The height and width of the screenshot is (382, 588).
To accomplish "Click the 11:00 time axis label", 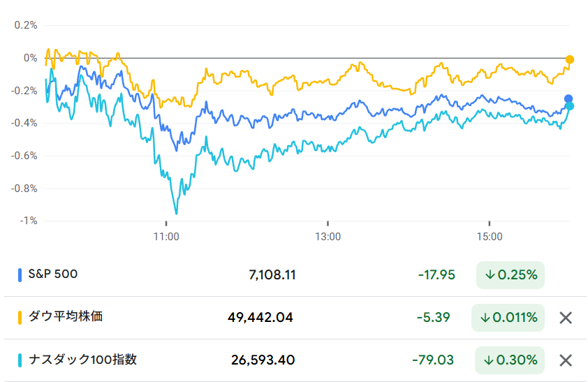I will [x=166, y=237].
